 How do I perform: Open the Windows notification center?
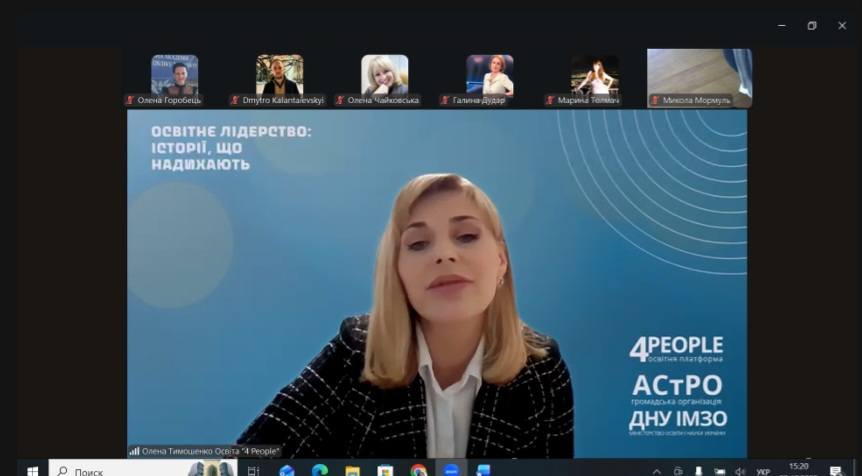pyautogui.click(x=836, y=471)
